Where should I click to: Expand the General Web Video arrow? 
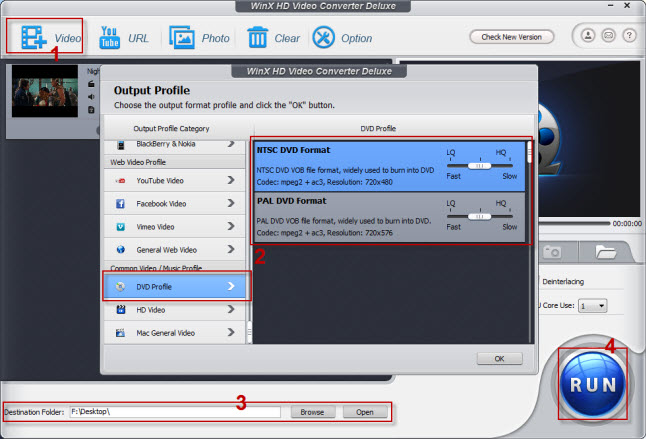coord(231,249)
